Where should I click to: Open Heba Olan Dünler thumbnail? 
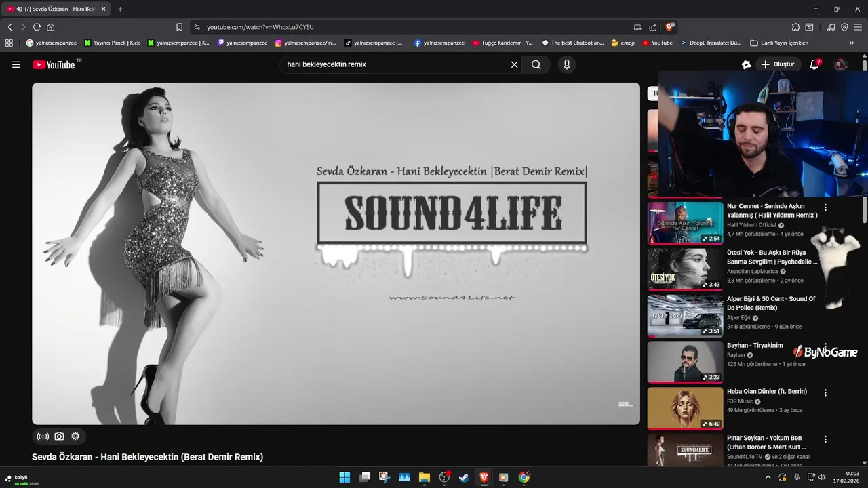(685, 408)
